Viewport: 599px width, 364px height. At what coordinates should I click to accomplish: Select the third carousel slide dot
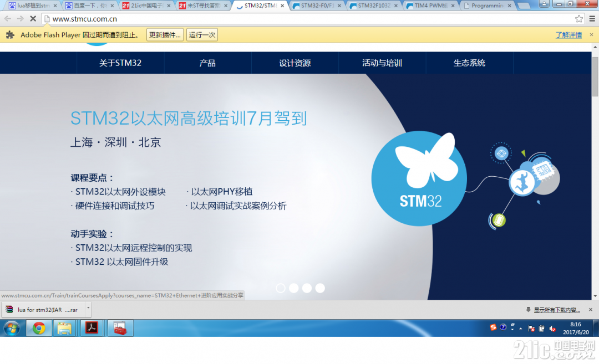[307, 288]
